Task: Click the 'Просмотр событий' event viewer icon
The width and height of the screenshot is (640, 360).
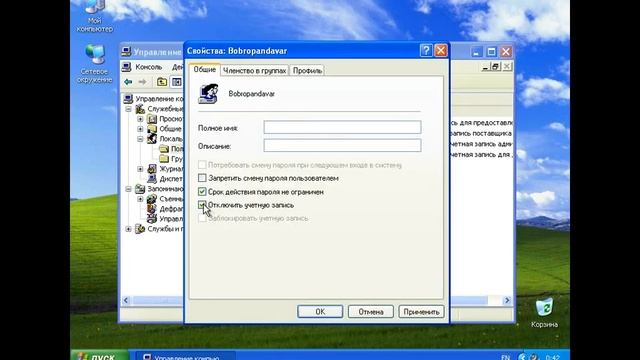Action: pos(152,119)
